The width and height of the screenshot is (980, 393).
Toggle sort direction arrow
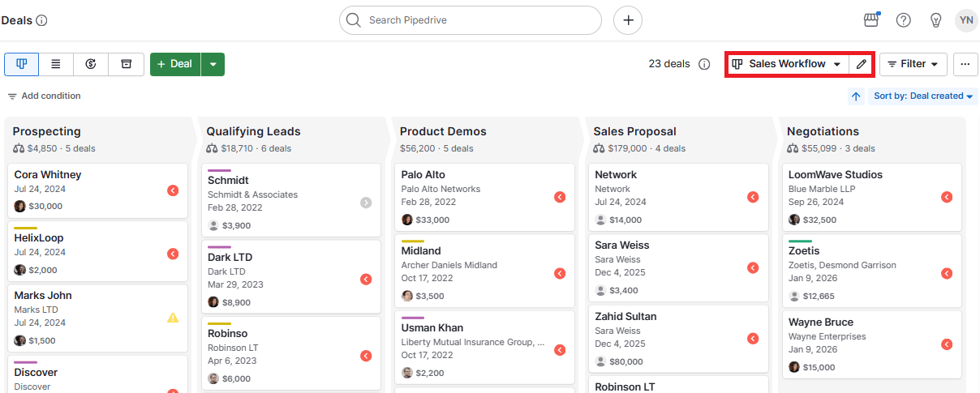(x=856, y=96)
